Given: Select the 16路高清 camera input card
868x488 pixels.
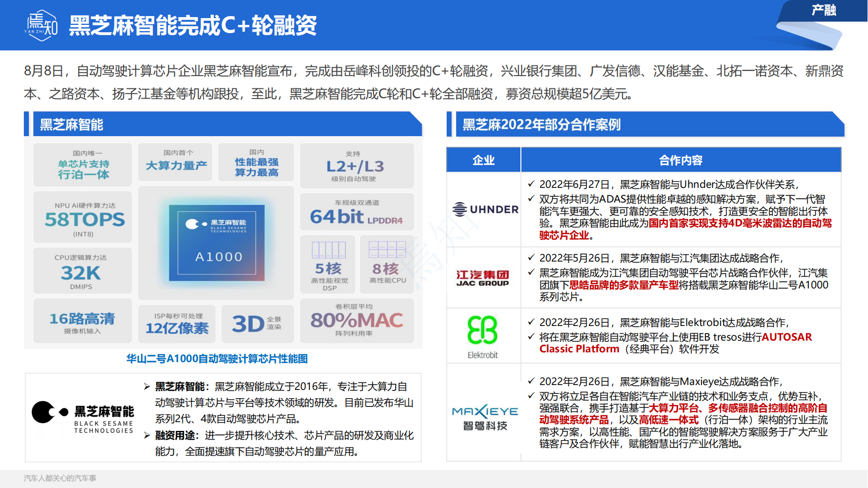Looking at the screenshot, I should point(83,321).
